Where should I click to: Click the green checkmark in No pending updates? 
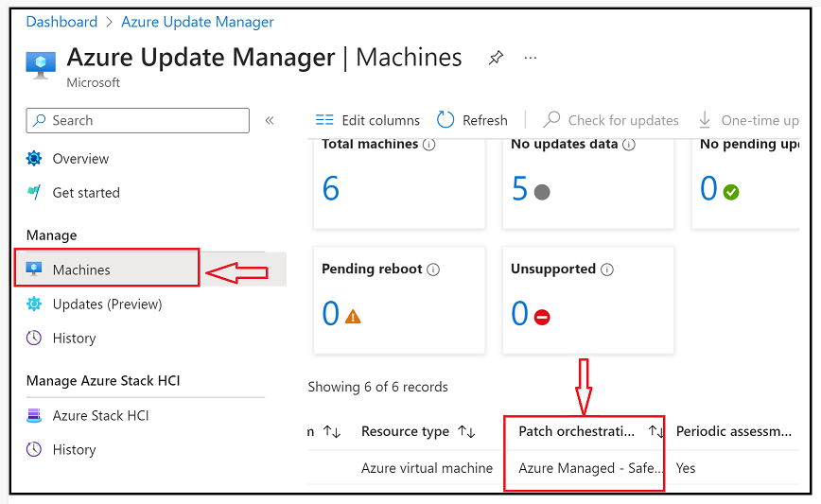click(731, 192)
